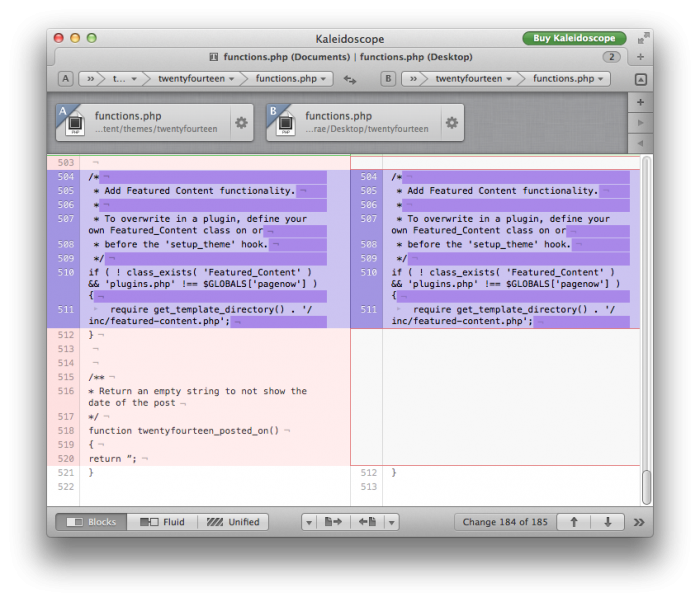Expand twentyfourteen folder dropdown in path A
700x602 pixels.
point(196,79)
